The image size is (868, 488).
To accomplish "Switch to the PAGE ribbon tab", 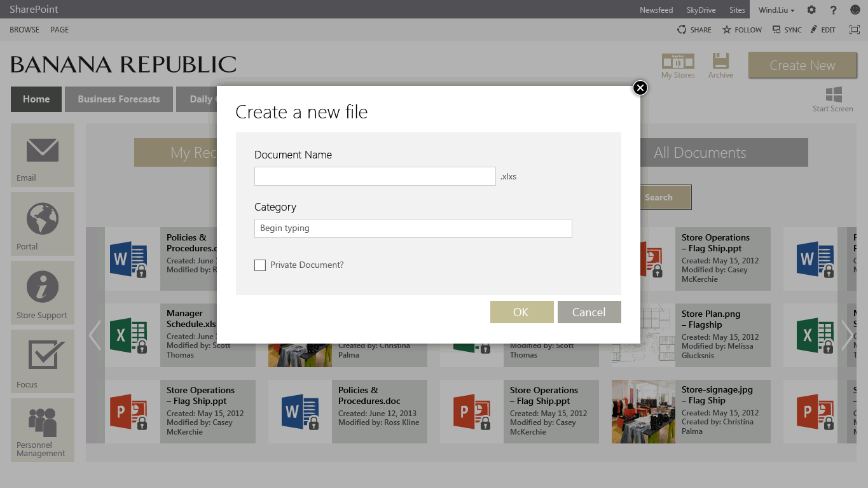I will (60, 30).
